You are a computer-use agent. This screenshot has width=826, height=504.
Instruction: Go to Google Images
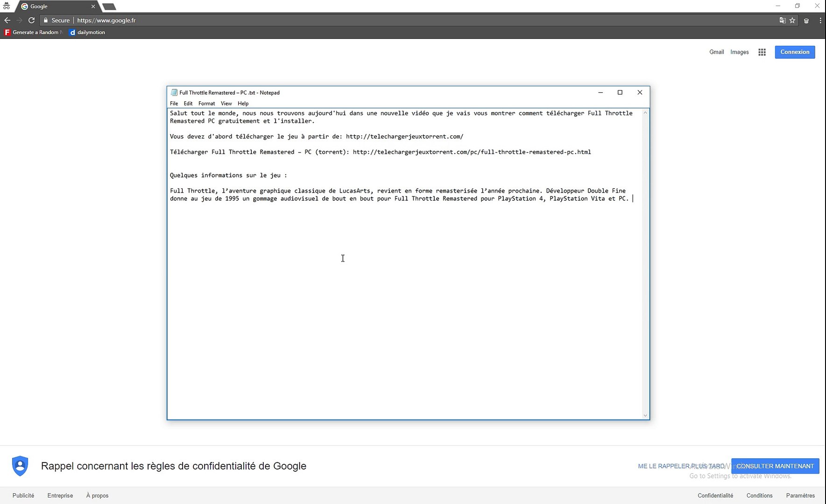(739, 52)
